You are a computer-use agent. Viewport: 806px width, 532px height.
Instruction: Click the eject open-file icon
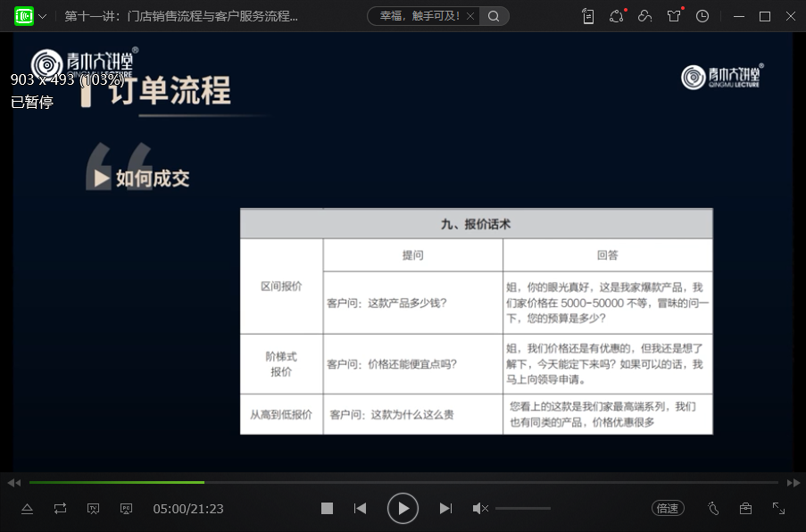coord(27,508)
